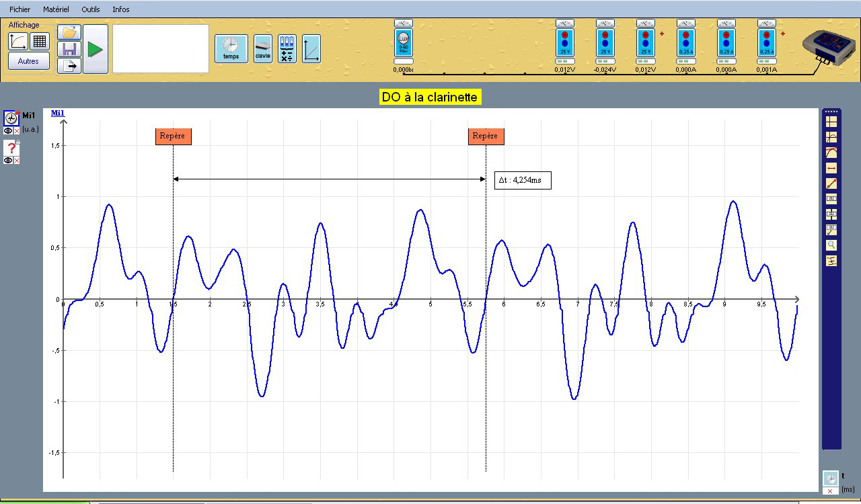
Task: Select the red diagonal line tool
Action: [x=831, y=183]
